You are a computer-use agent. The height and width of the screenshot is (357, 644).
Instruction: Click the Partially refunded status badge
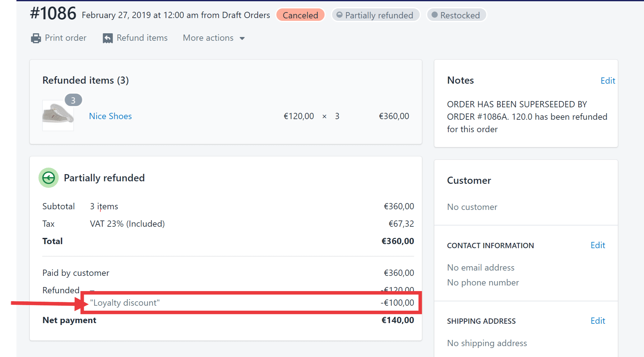[376, 15]
